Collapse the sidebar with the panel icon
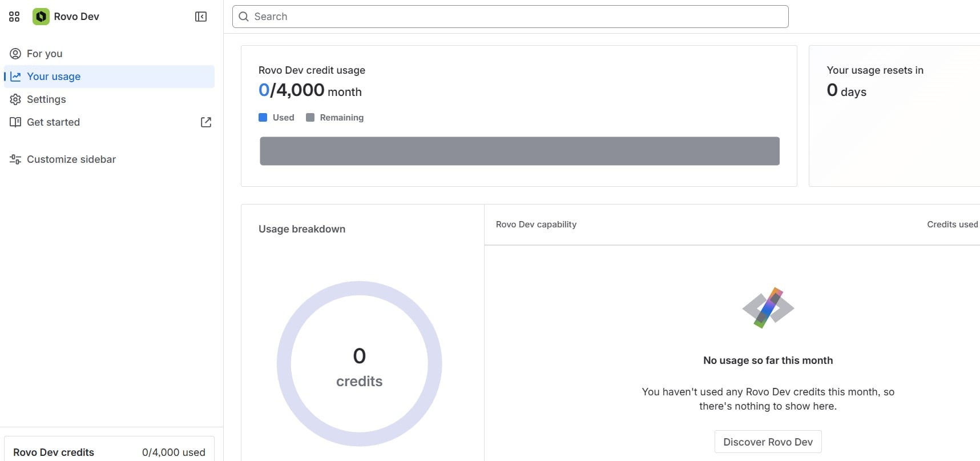 coord(201,17)
